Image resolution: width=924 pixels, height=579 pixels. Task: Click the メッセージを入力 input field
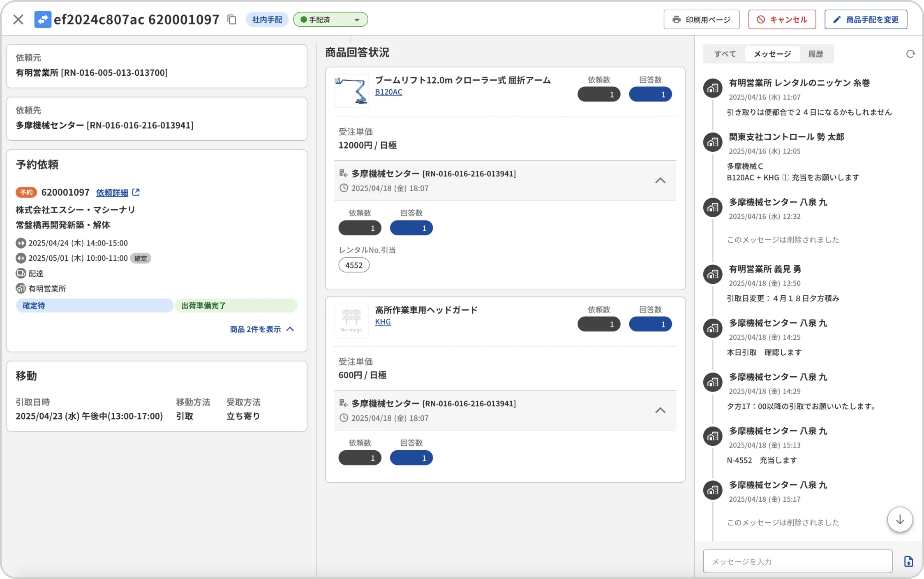[797, 561]
